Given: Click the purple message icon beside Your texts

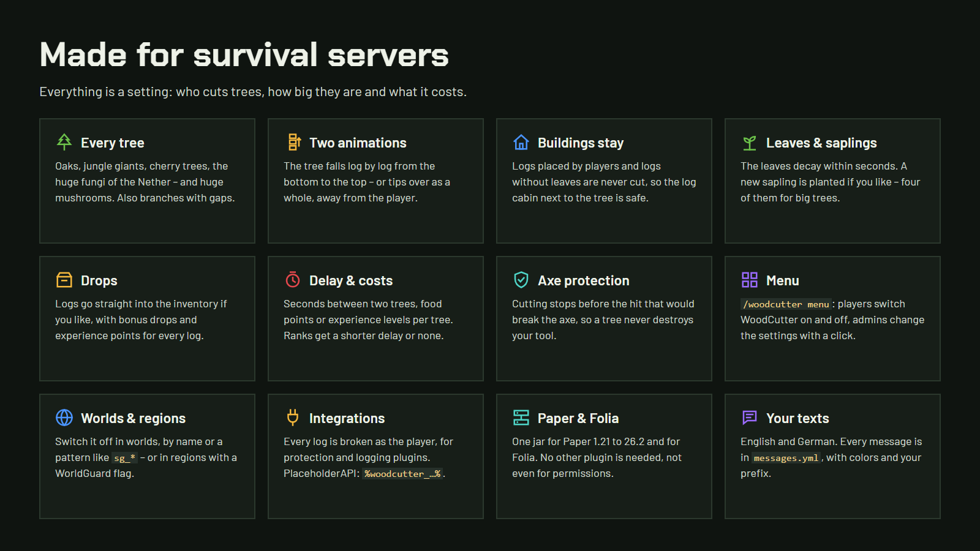Looking at the screenshot, I should click(x=750, y=418).
